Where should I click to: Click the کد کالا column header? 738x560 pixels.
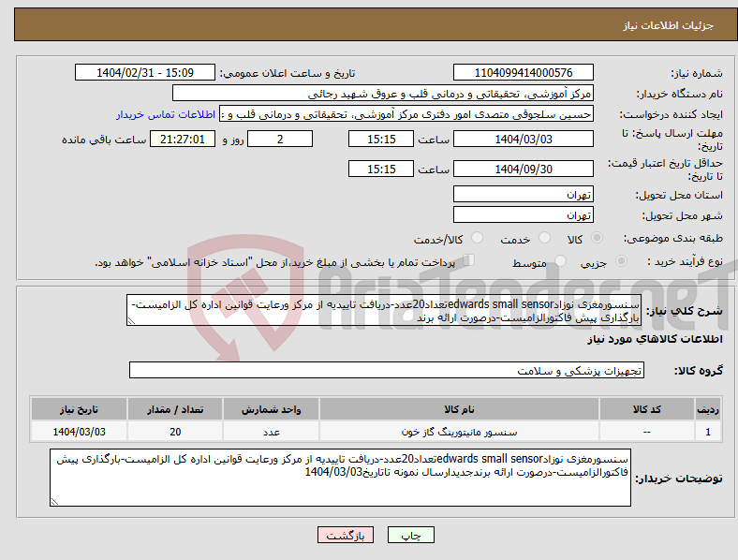coord(647,409)
